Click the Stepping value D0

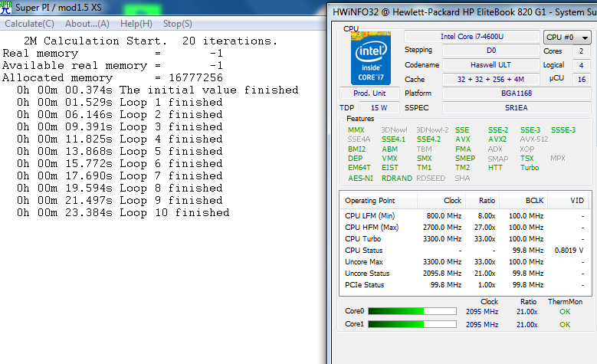tap(491, 51)
